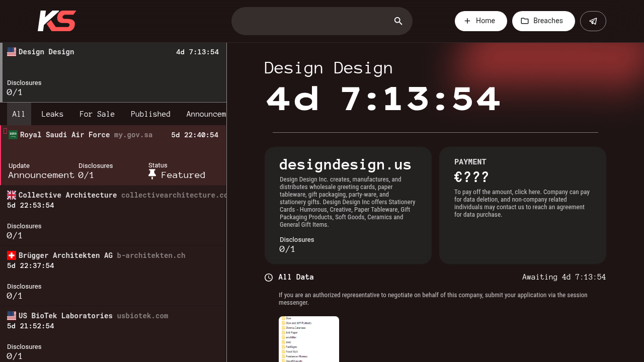
Task: Click the US flag beside US BioTek Laboratories
Action: click(x=12, y=316)
